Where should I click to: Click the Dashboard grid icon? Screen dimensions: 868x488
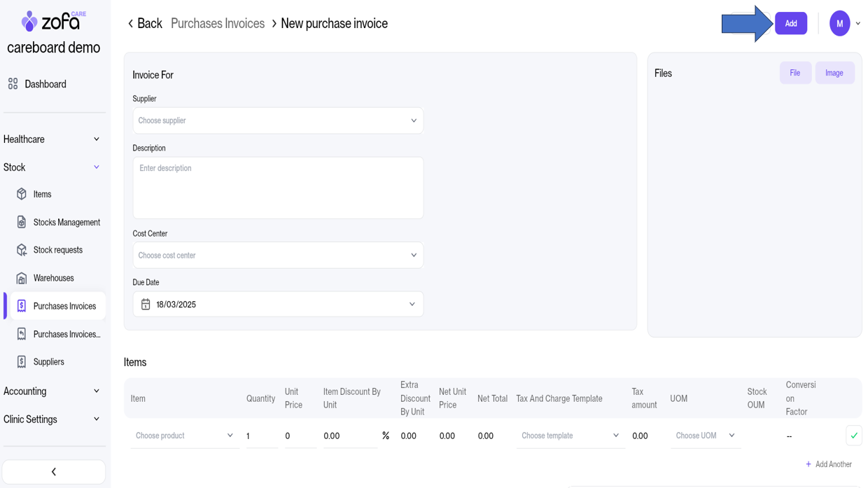(x=13, y=84)
